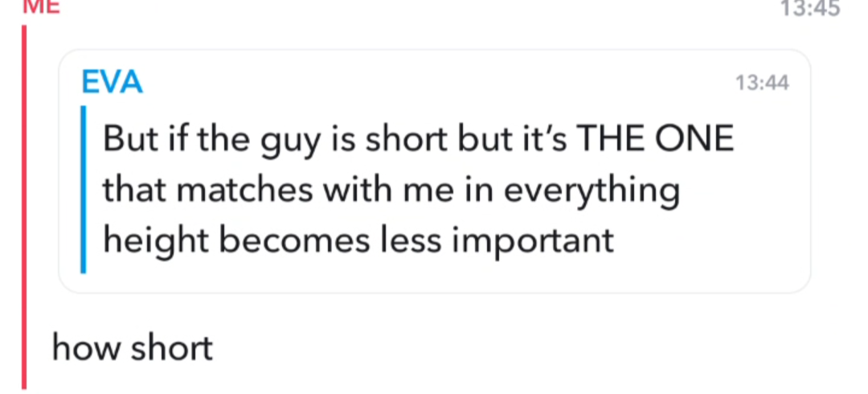Image resolution: width=868 pixels, height=394 pixels.
Task: Tap the ME sender label
Action: pyautogui.click(x=40, y=6)
